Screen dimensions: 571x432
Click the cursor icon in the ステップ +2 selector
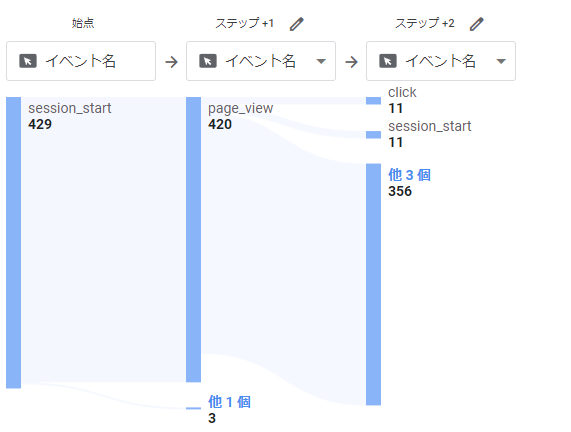(x=387, y=61)
